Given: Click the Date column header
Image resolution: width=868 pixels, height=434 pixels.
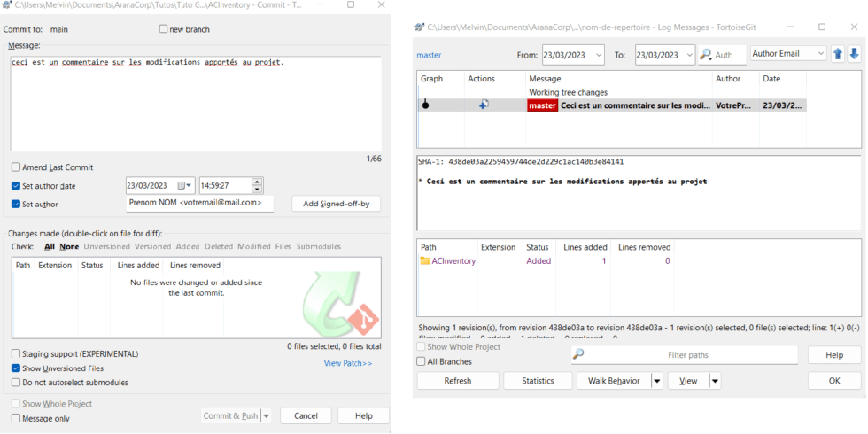Looking at the screenshot, I should [771, 79].
